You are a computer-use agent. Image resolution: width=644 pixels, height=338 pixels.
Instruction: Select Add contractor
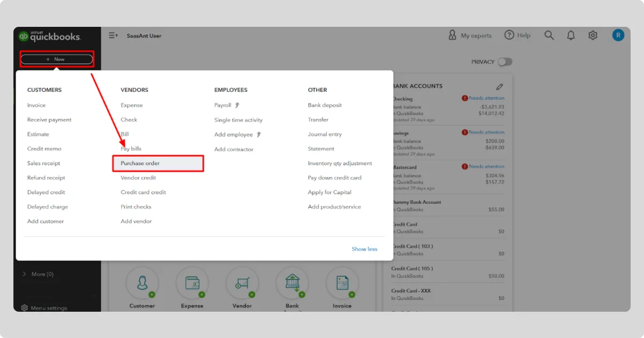tap(233, 149)
